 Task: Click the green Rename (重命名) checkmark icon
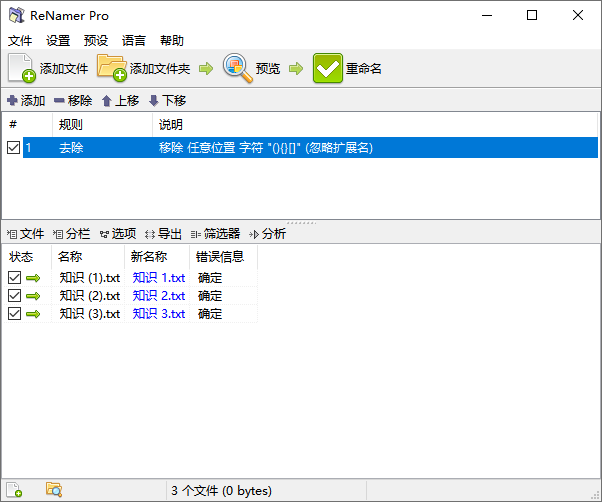(327, 68)
